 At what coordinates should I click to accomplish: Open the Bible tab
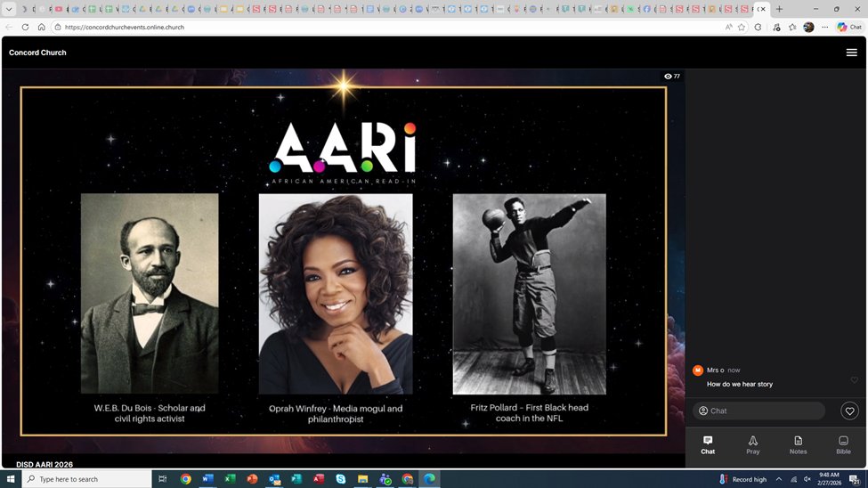pyautogui.click(x=843, y=444)
